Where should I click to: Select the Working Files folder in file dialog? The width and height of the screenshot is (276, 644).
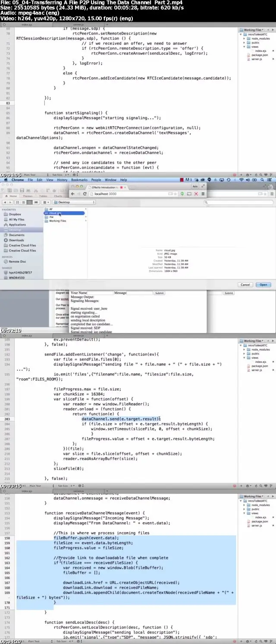[57, 221]
